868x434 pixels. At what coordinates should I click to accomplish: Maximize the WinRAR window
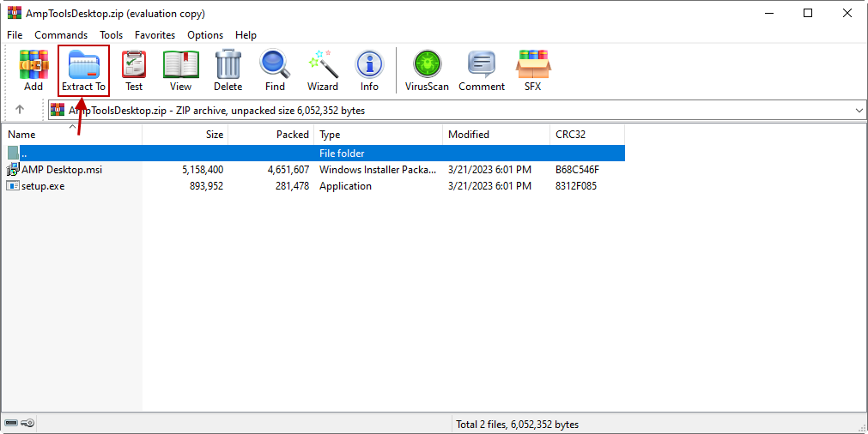tap(808, 13)
